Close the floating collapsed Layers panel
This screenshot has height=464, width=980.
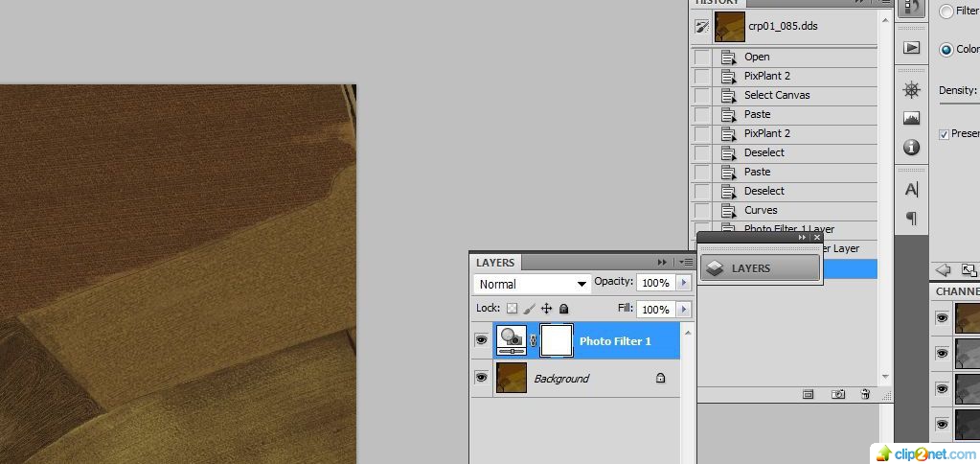pyautogui.click(x=816, y=238)
